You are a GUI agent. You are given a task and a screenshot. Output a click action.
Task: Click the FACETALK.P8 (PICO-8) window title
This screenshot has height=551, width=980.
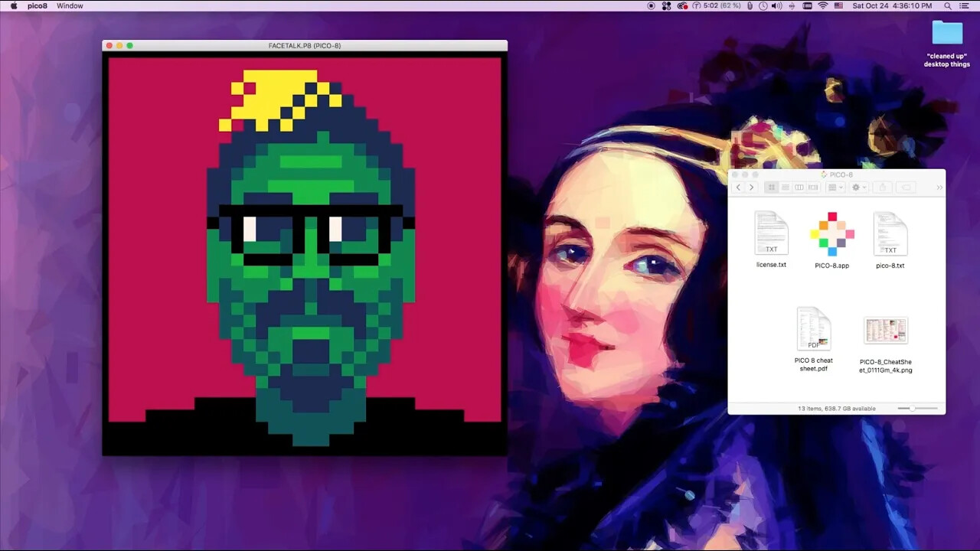click(305, 46)
